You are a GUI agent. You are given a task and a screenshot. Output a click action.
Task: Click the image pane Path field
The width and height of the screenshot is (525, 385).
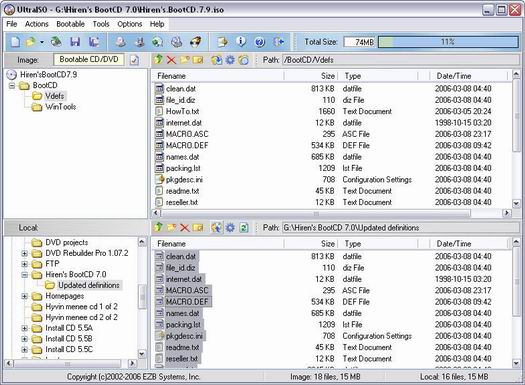pyautogui.click(x=400, y=60)
